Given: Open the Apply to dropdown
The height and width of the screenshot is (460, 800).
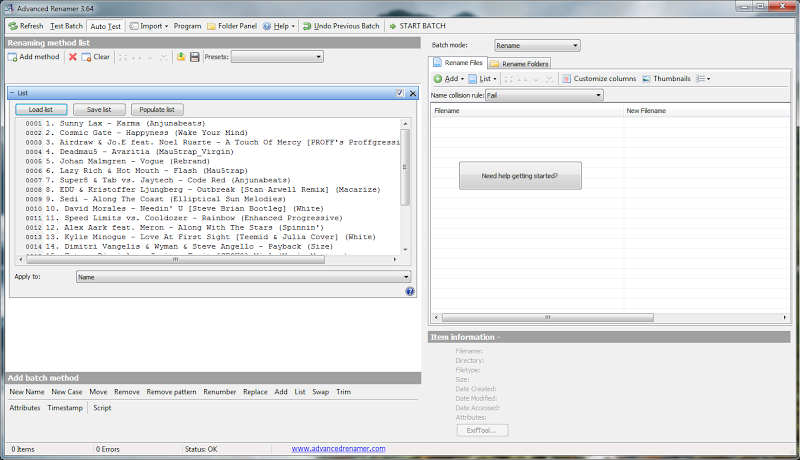Looking at the screenshot, I should tap(243, 276).
